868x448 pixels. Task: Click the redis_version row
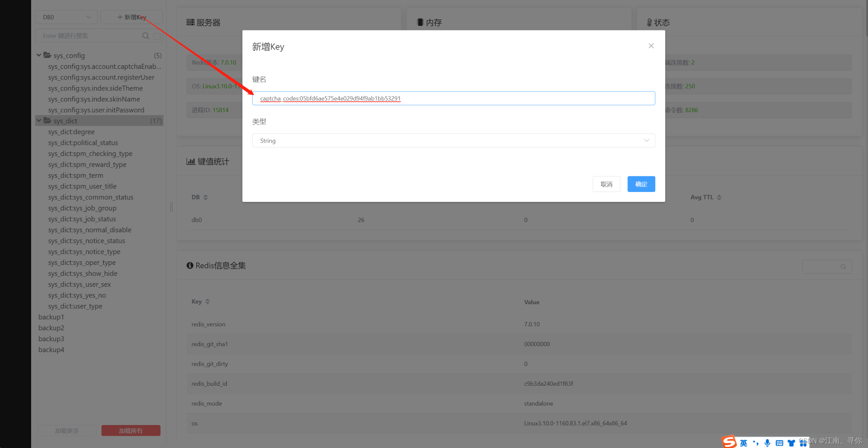click(519, 324)
